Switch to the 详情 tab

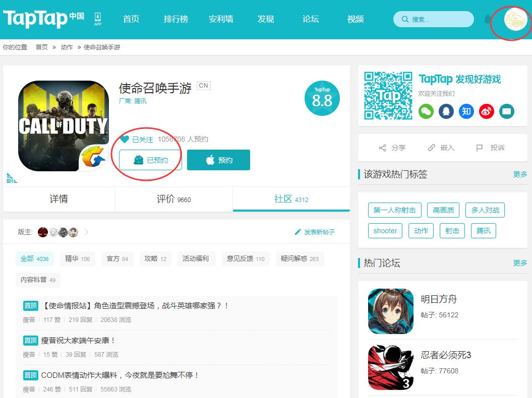[58, 199]
